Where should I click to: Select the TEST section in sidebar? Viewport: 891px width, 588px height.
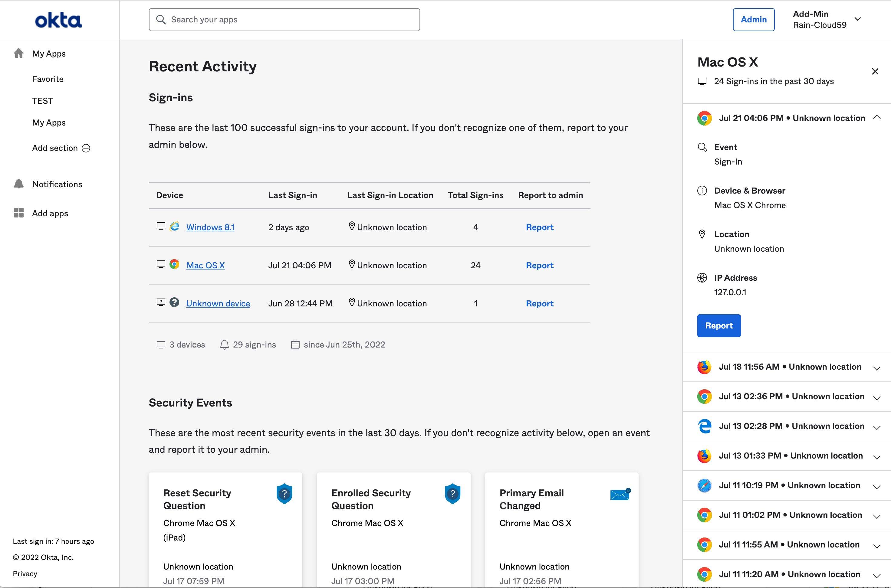coord(42,101)
